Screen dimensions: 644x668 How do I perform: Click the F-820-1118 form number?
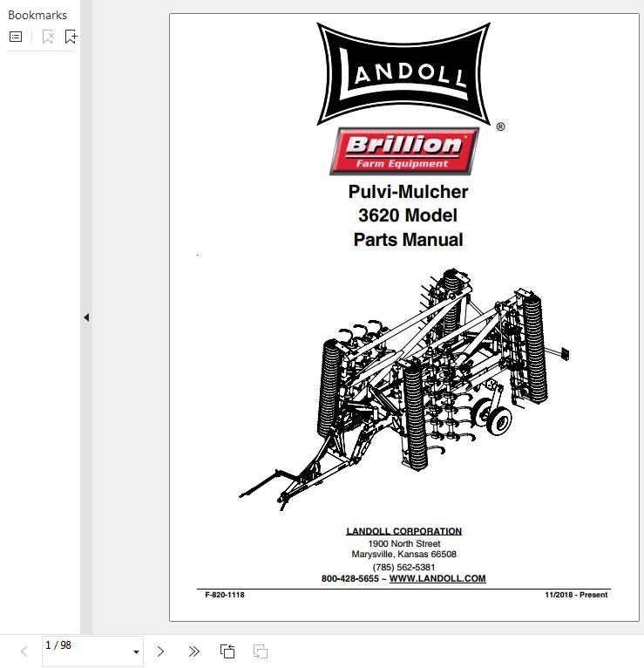[225, 595]
